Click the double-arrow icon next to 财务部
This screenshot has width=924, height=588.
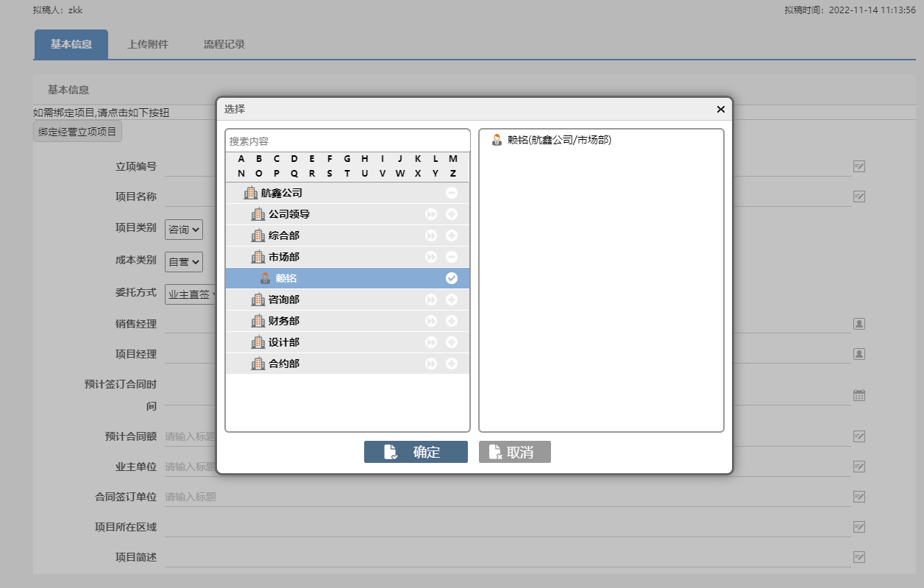point(431,321)
